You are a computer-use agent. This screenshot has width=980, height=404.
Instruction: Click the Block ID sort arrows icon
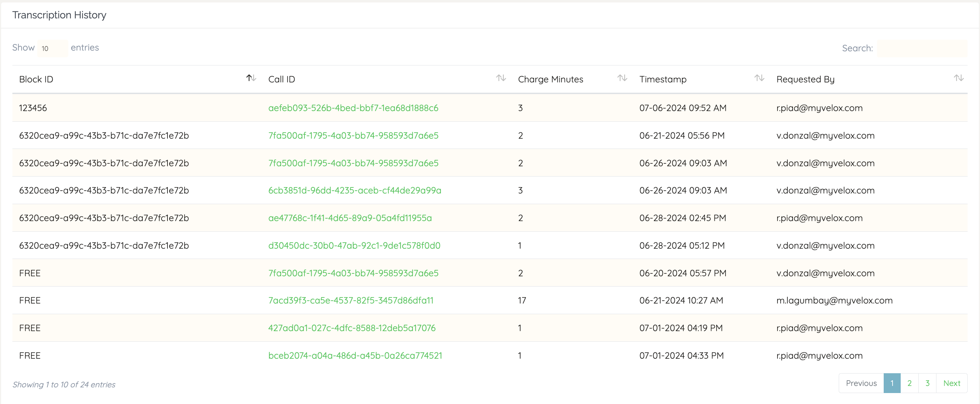[x=251, y=78]
